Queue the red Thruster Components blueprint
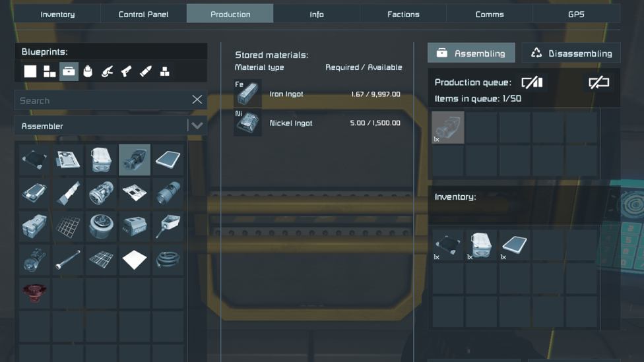Viewport: 644px width, 362px height. click(34, 293)
